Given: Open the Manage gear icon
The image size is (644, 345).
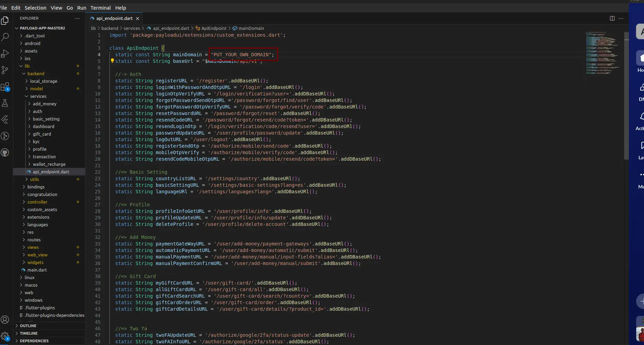Looking at the screenshot, I should coord(5,336).
